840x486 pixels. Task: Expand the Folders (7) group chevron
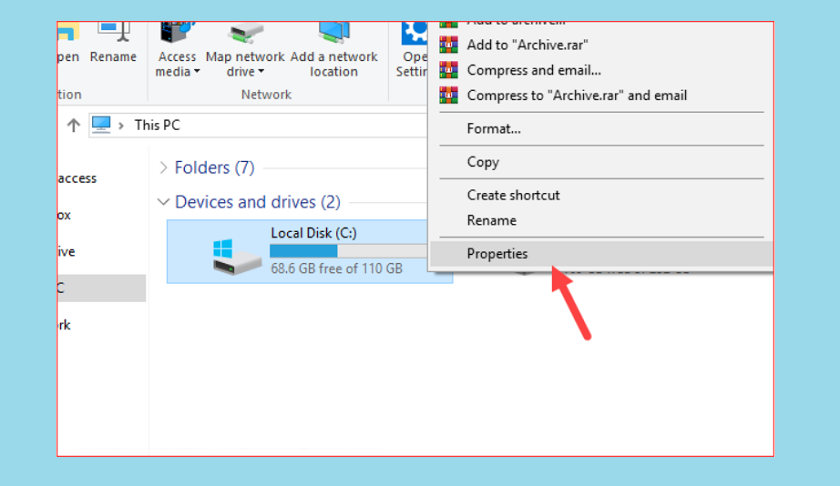point(163,168)
